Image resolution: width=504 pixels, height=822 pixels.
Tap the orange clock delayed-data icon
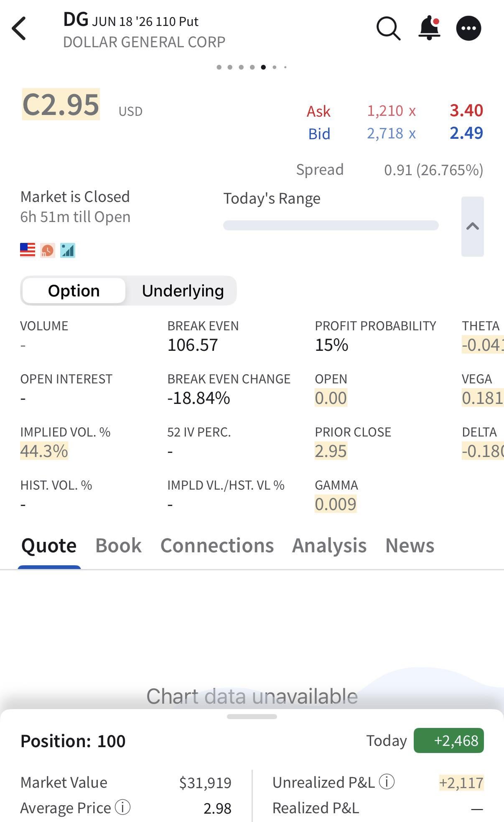coord(48,250)
